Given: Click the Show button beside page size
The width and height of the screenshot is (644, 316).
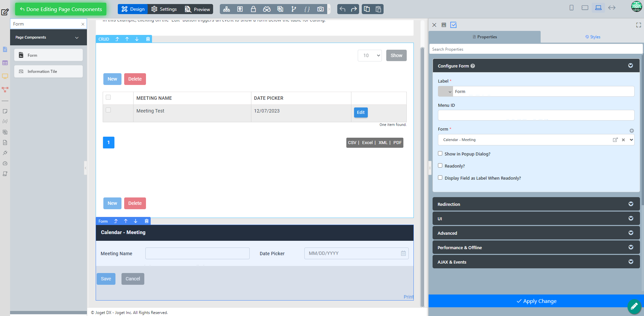Looking at the screenshot, I should tap(396, 55).
